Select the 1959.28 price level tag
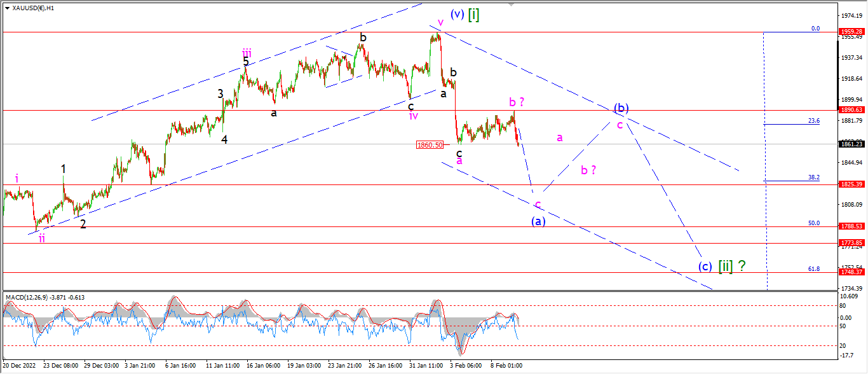The height and width of the screenshot is (374, 868). [x=851, y=31]
